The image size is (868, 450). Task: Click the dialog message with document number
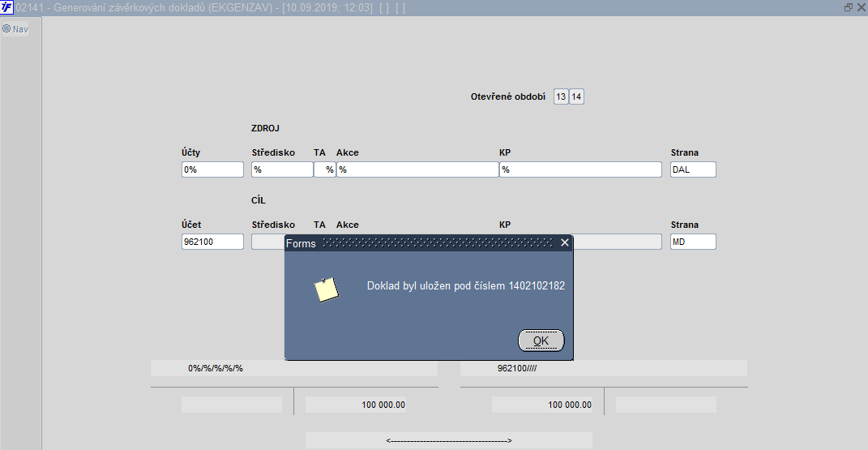pyautogui.click(x=466, y=286)
